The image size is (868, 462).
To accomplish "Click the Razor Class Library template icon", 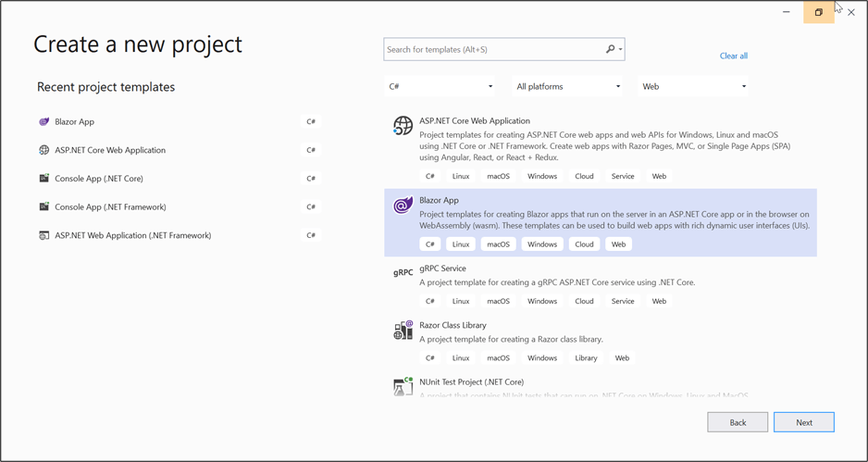I will [403, 330].
